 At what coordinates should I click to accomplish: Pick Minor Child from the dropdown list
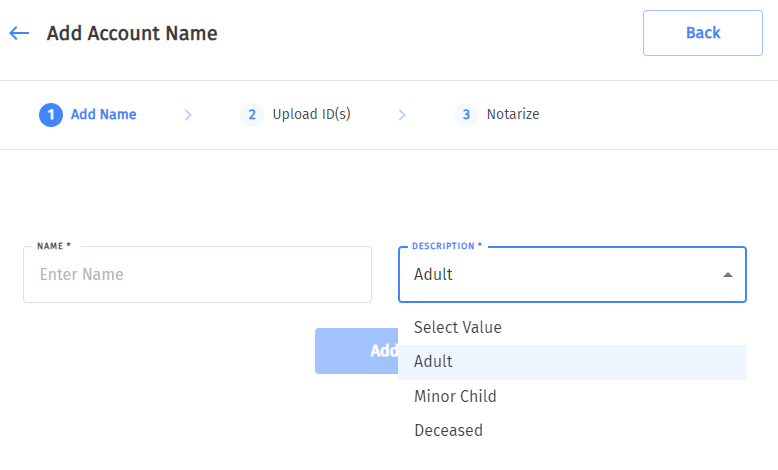click(455, 396)
